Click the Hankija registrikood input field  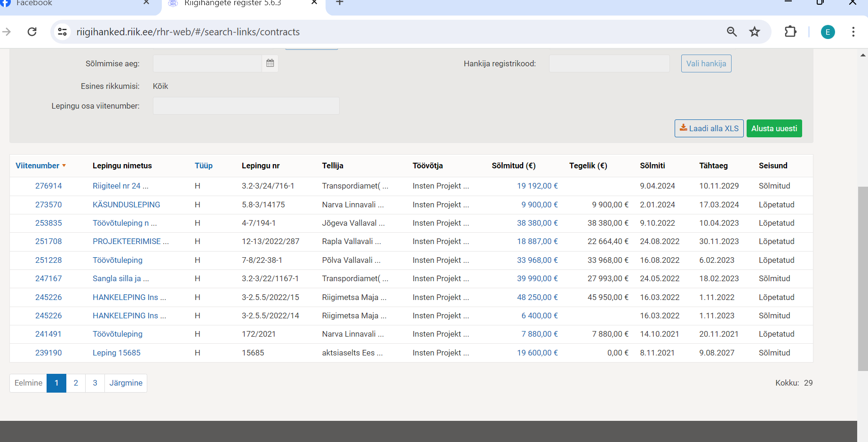click(x=609, y=63)
